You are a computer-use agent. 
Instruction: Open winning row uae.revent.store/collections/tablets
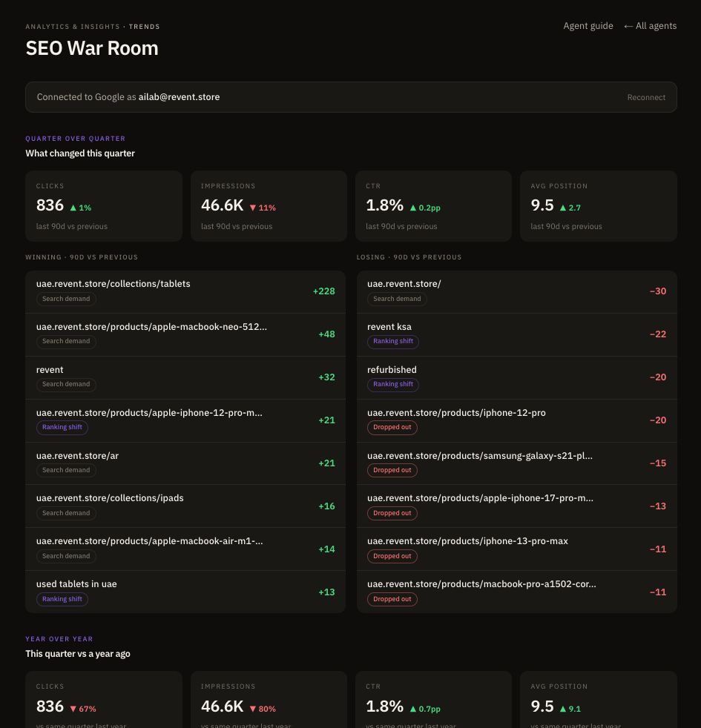[185, 291]
